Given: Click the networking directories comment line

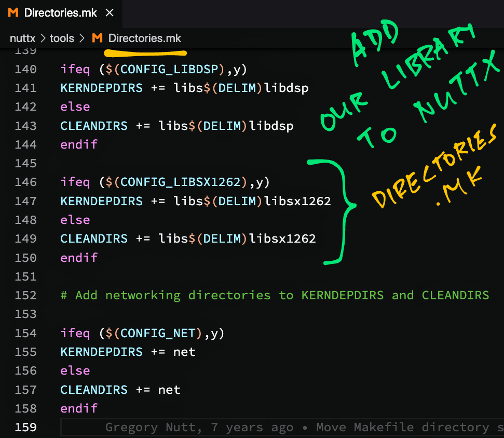Looking at the screenshot, I should point(275,296).
